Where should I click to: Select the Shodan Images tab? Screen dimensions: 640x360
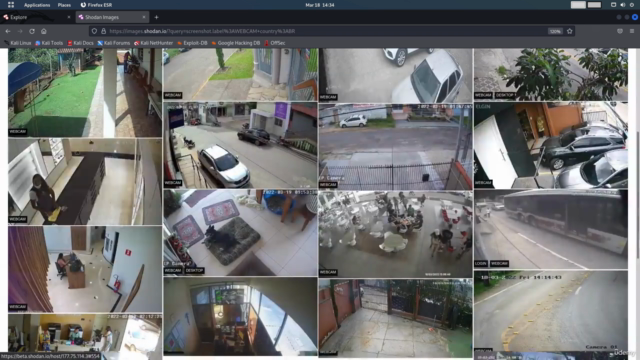[x=112, y=17]
